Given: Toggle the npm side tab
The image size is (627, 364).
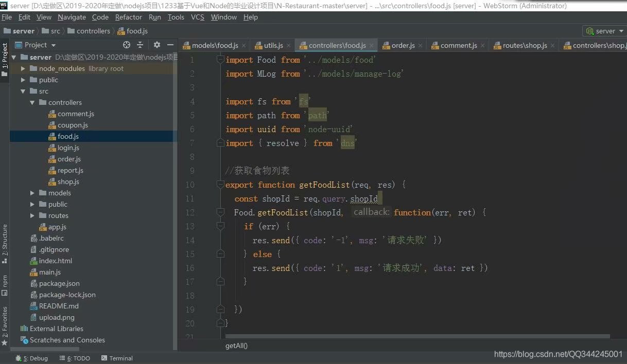Looking at the screenshot, I should tap(5, 285).
